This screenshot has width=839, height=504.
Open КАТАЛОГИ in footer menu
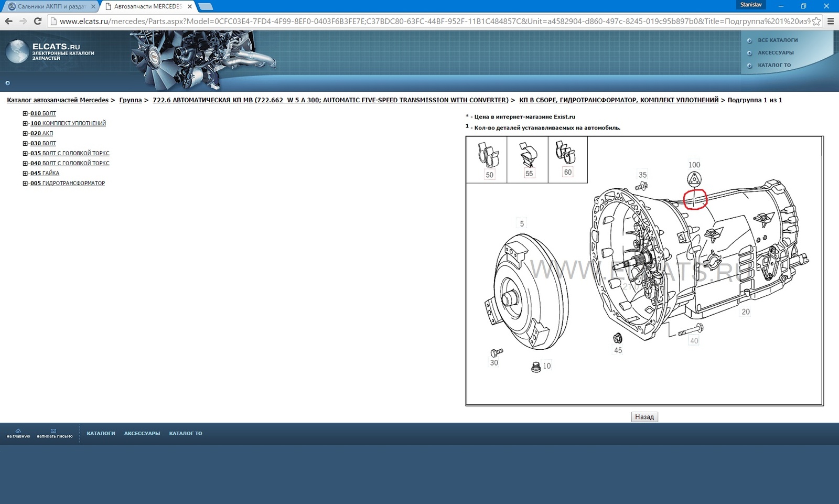click(101, 433)
